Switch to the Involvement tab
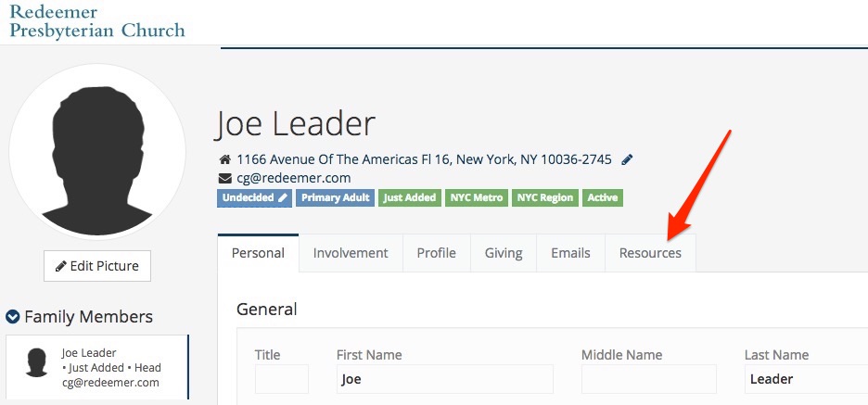Viewport: 868px width, 405px height. pyautogui.click(x=351, y=253)
